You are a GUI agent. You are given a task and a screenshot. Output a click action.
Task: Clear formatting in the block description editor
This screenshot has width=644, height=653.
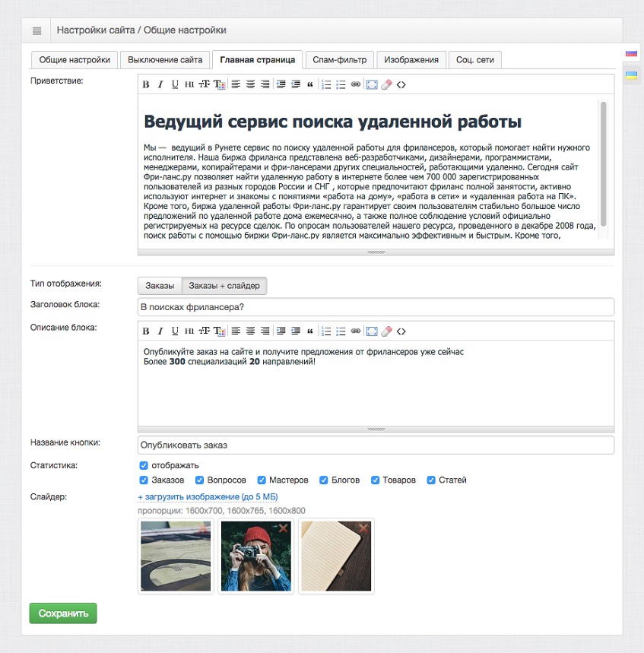coord(386,331)
